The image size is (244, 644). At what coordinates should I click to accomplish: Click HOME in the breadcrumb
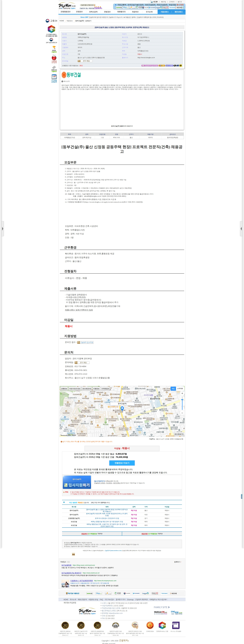tap(62, 21)
